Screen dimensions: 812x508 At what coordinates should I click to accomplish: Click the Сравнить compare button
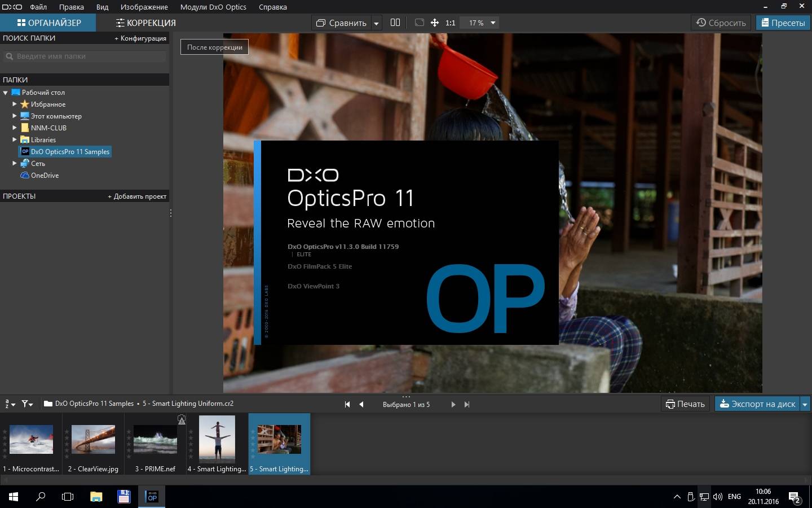[x=341, y=23]
